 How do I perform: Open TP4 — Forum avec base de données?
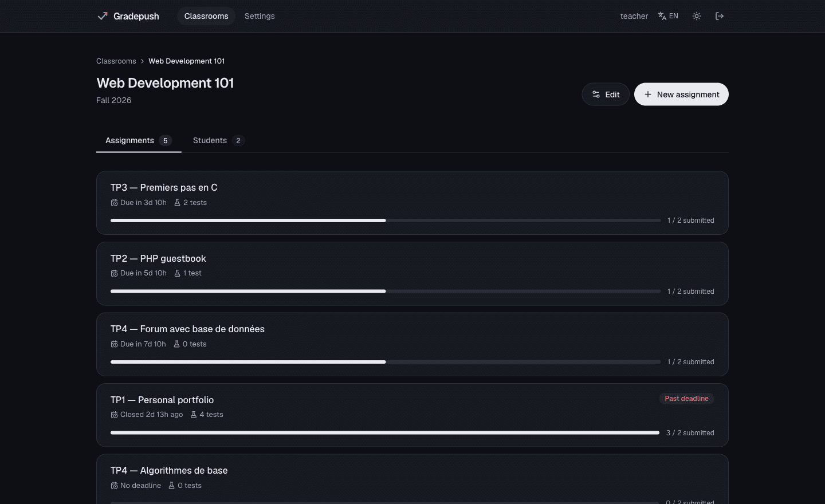412,344
